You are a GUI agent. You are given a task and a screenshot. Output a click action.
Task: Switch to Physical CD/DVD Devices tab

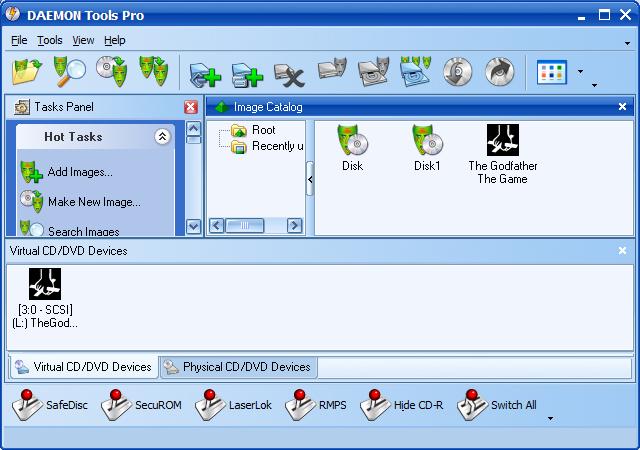pyautogui.click(x=239, y=367)
